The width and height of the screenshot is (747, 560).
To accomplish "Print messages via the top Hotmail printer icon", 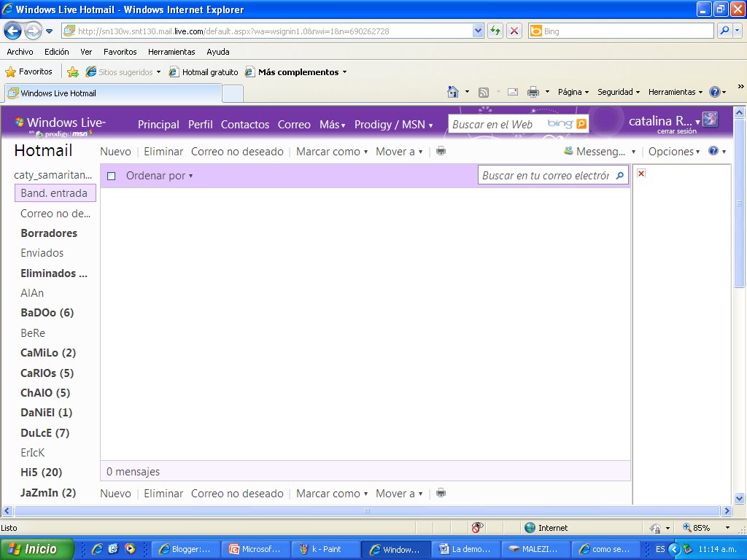I will point(441,152).
